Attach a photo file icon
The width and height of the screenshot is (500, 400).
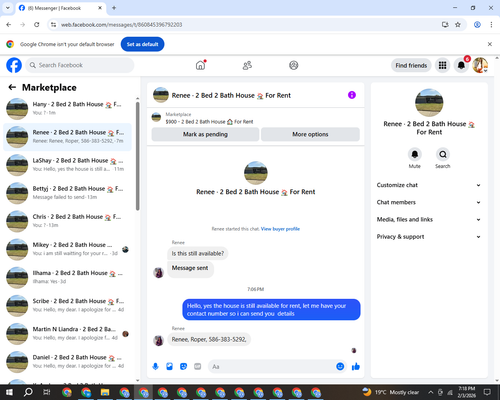point(169,367)
